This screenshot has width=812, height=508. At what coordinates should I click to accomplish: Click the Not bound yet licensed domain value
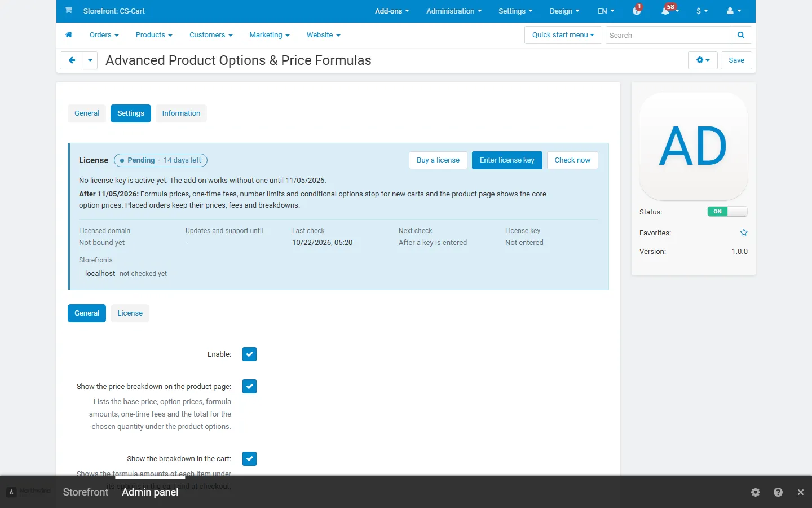click(x=101, y=243)
